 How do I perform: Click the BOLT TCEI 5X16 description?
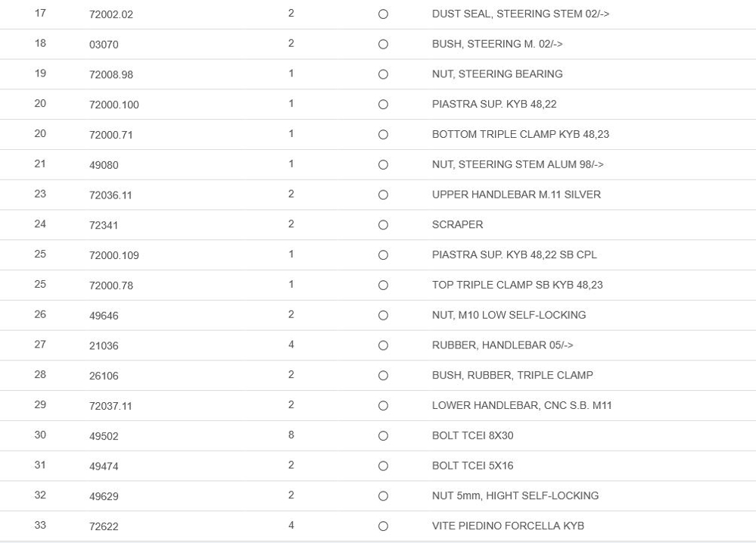pos(472,466)
